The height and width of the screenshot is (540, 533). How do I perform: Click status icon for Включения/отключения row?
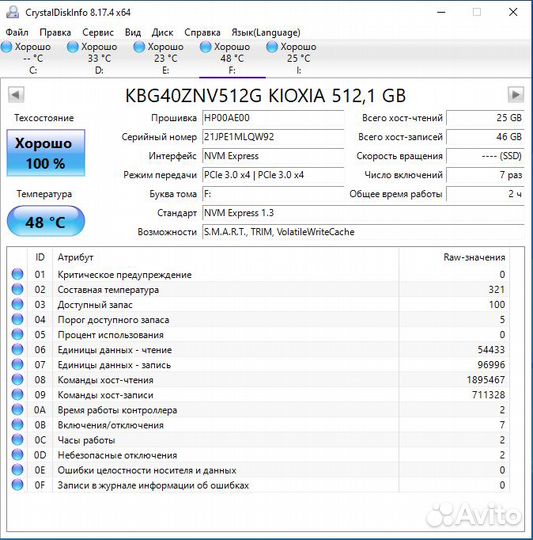pyautogui.click(x=17, y=425)
